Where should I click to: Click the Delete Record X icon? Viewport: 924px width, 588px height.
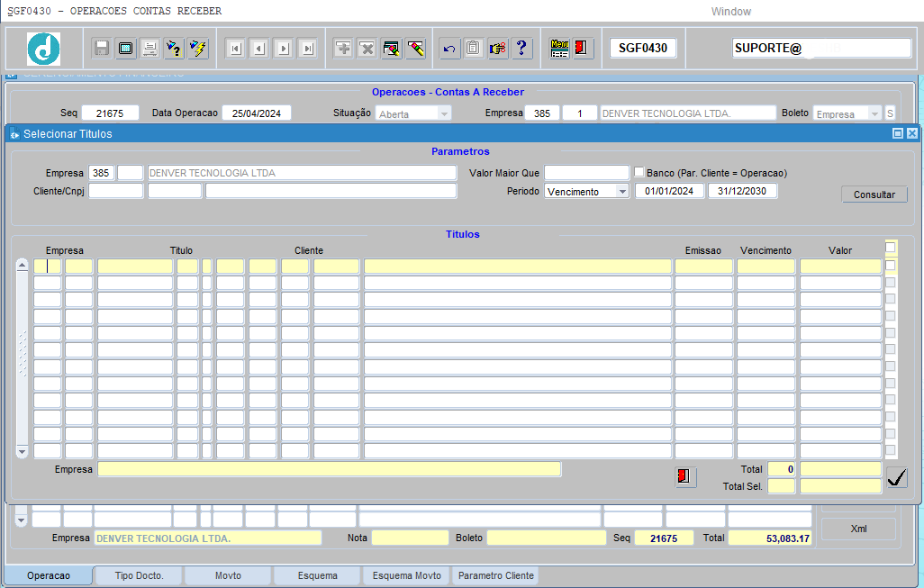pyautogui.click(x=367, y=48)
